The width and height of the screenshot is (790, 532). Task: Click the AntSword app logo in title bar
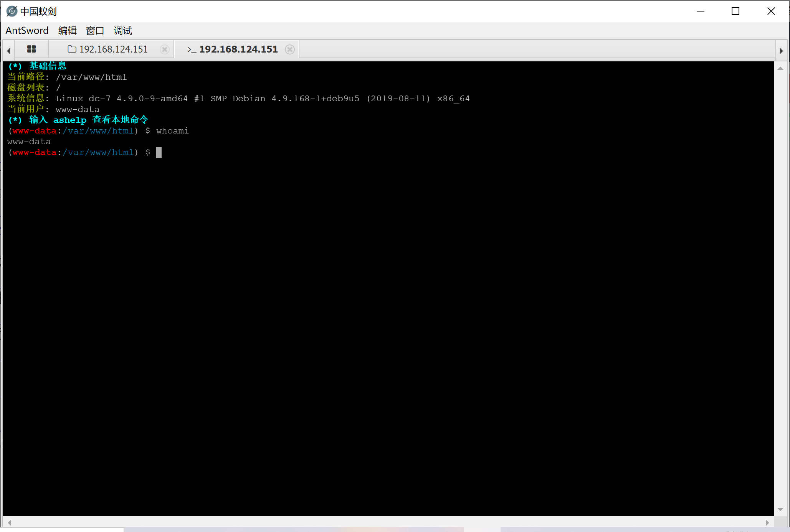(x=12, y=11)
